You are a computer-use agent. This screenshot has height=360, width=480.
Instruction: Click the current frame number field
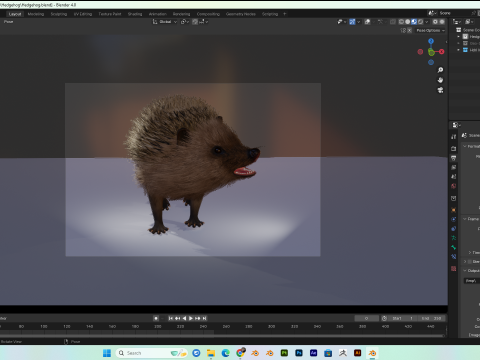[x=366, y=318]
